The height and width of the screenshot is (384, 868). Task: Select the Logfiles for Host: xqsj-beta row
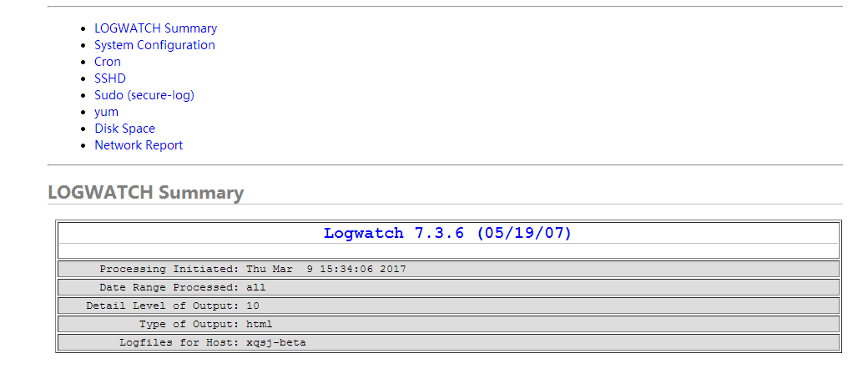point(448,342)
